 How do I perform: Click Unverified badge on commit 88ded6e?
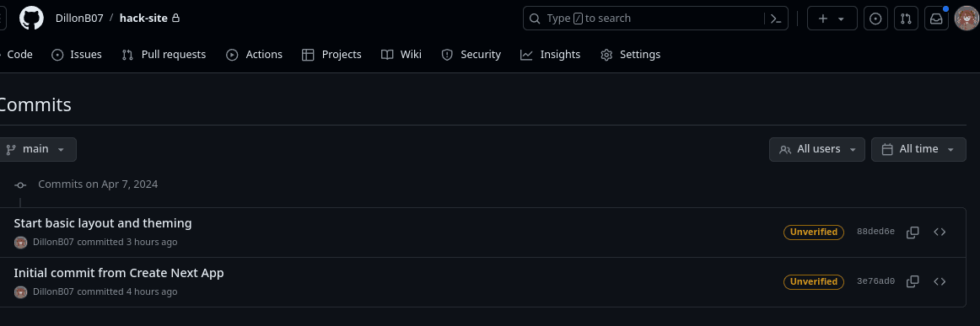pos(813,232)
